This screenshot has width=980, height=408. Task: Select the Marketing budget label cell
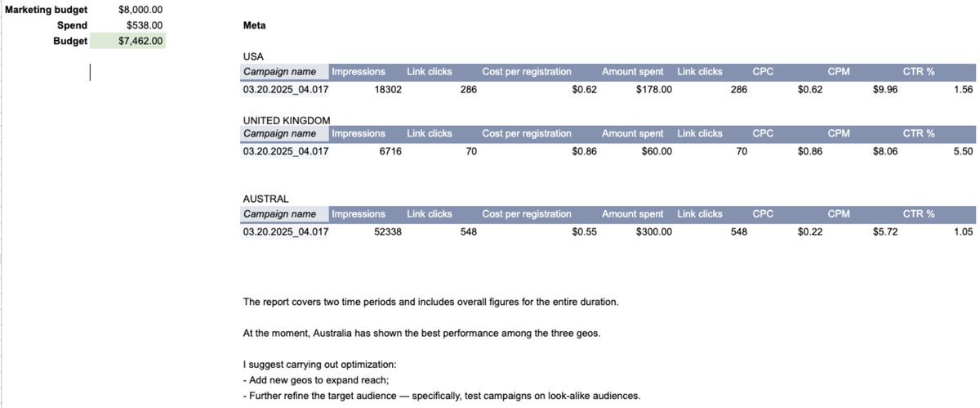tap(44, 11)
